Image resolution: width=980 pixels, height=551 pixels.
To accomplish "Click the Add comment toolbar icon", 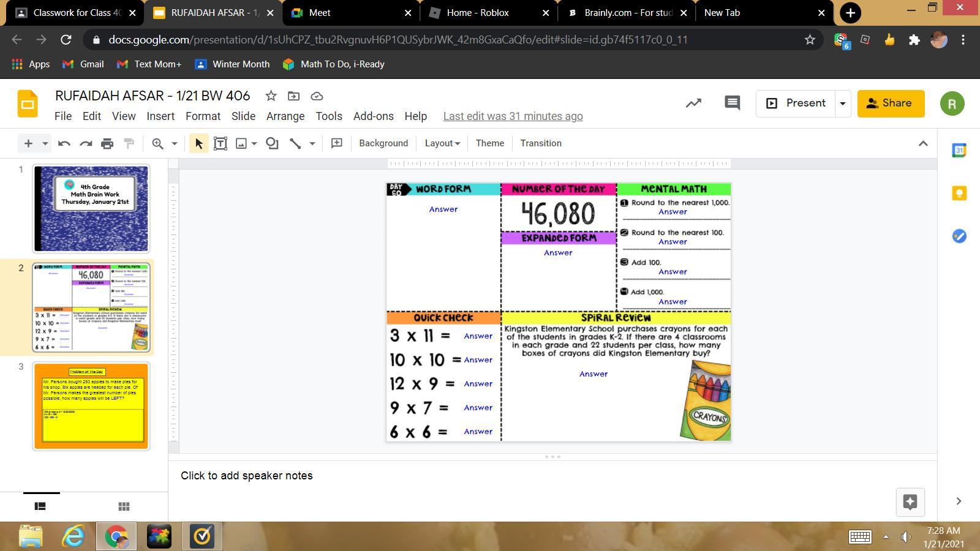I will pyautogui.click(x=336, y=143).
